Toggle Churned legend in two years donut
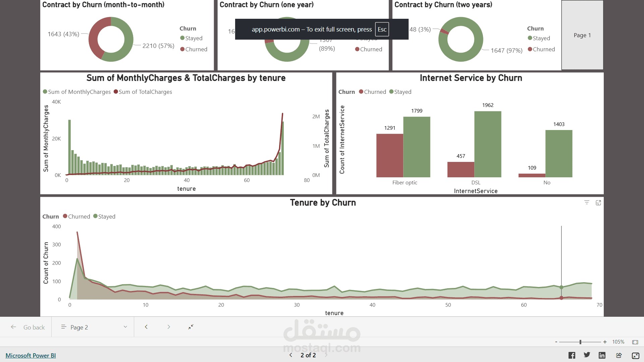Screen dimensions: 644x362 (x=541, y=49)
